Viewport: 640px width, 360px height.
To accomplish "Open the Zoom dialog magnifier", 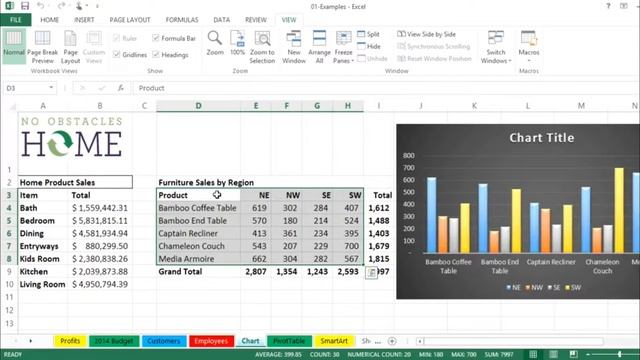I will tap(215, 43).
